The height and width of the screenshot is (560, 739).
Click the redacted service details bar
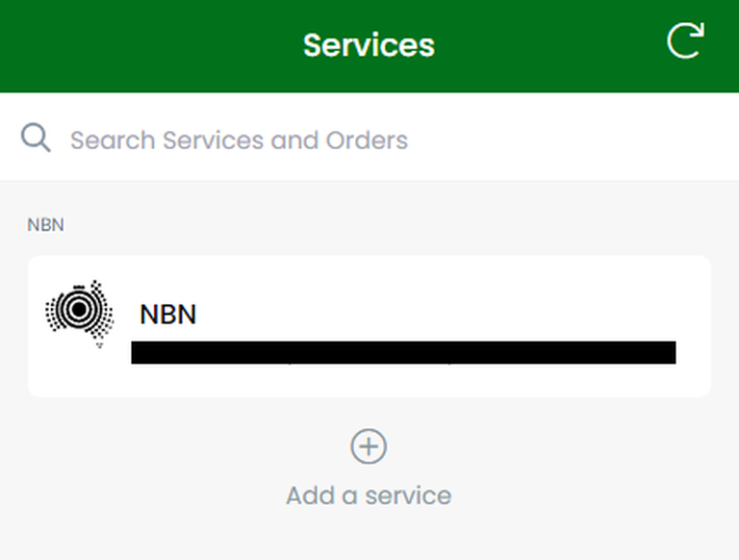(403, 352)
